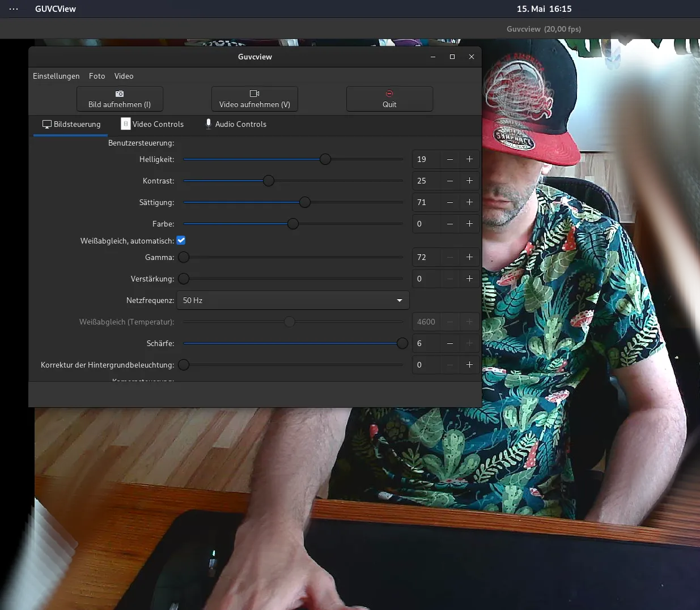
Task: Click the Sättigung slider handle
Action: 305,202
